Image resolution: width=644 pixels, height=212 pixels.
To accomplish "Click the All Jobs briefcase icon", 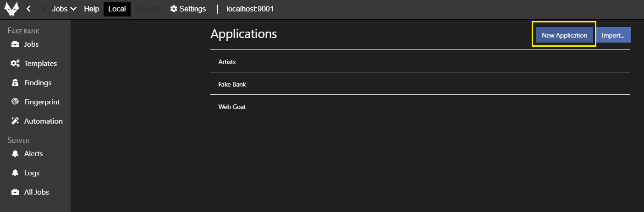I will pyautogui.click(x=15, y=192).
